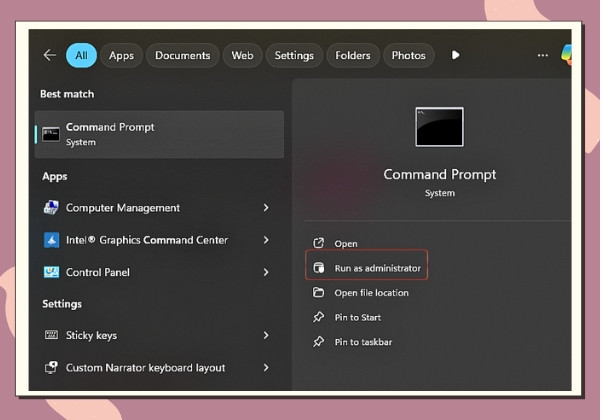Click the Pin to Start pin icon
This screenshot has height=420, width=600.
pyautogui.click(x=318, y=317)
